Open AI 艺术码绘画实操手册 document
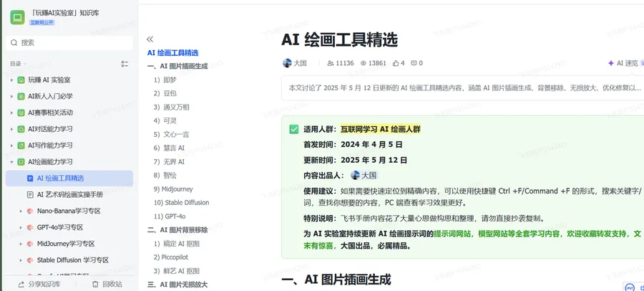The width and height of the screenshot is (644, 291). [69, 195]
